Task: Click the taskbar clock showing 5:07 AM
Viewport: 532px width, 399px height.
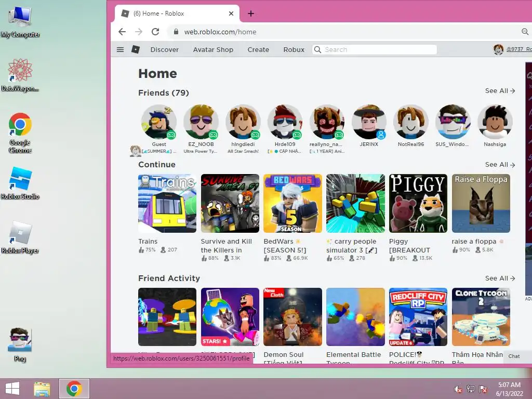Action: coord(509,389)
